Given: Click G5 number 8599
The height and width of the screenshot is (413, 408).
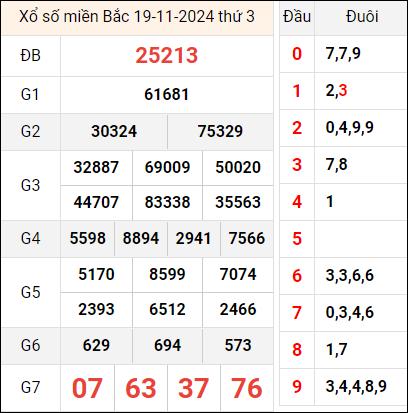Looking at the screenshot, I should [x=167, y=274].
